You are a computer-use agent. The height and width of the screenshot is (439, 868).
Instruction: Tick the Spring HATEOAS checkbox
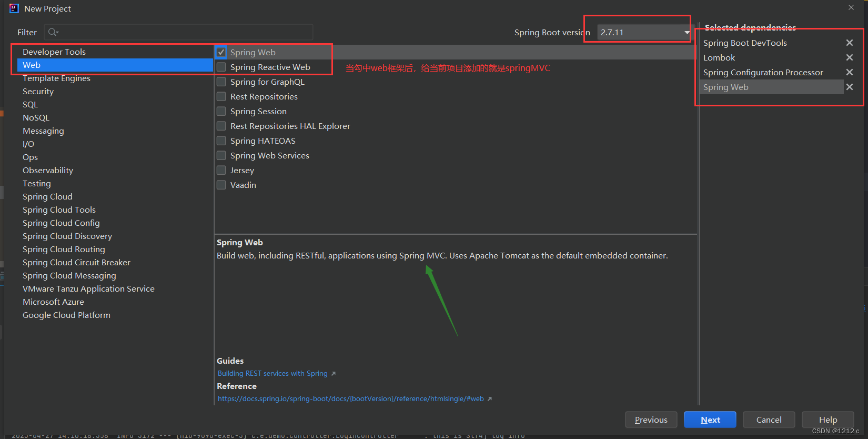coord(221,141)
